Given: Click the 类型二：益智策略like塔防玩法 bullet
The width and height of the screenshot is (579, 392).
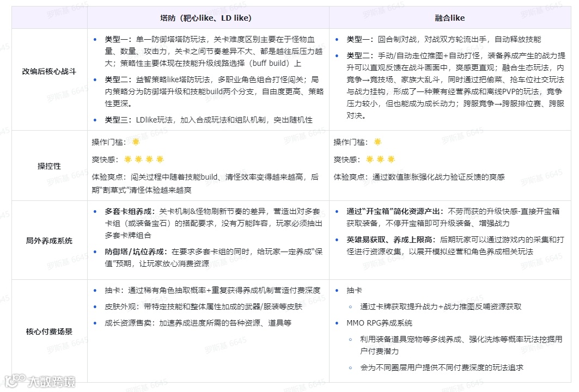Looking at the screenshot, I should tap(214, 91).
